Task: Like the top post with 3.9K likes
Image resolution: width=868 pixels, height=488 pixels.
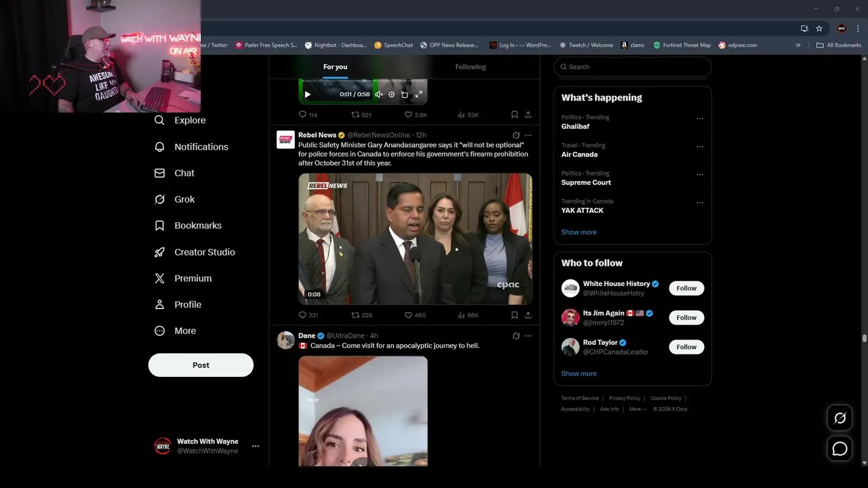Action: pos(415,115)
